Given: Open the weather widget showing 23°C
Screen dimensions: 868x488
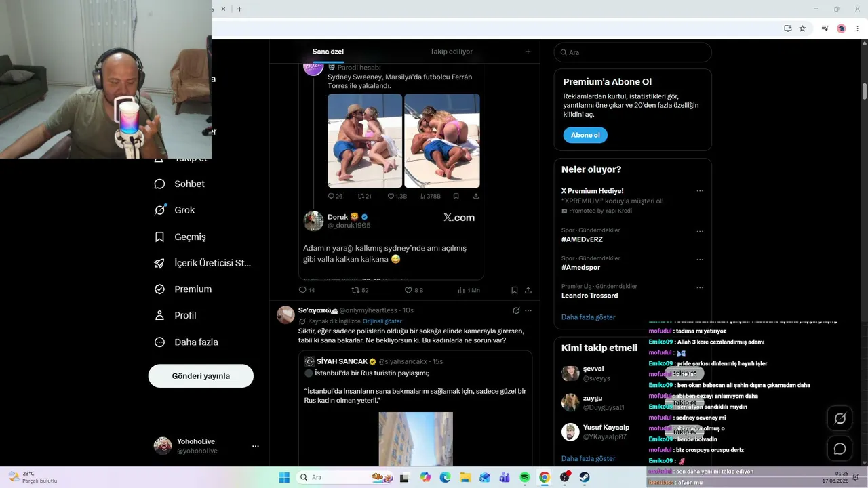Looking at the screenshot, I should click(x=33, y=477).
